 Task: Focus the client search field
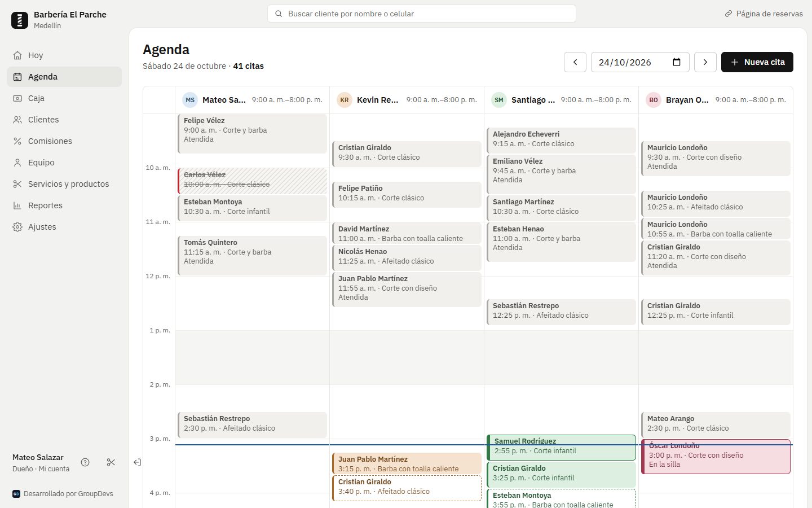tap(422, 14)
